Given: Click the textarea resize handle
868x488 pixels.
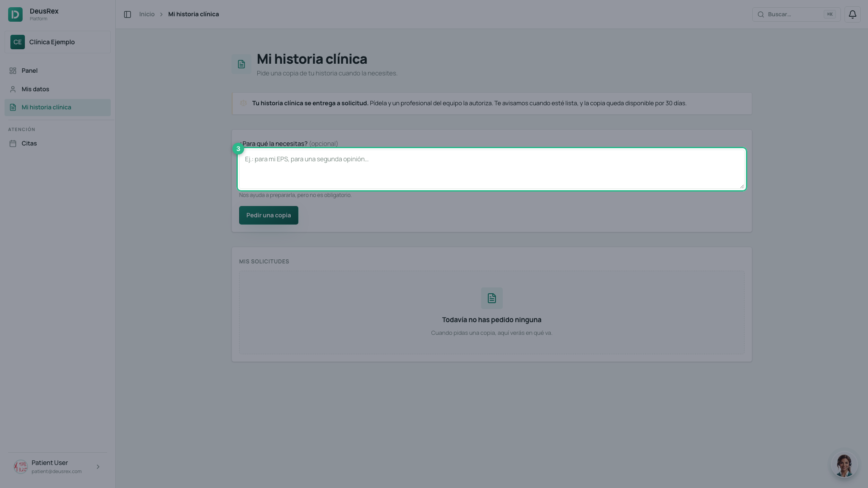Looking at the screenshot, I should tap(742, 186).
